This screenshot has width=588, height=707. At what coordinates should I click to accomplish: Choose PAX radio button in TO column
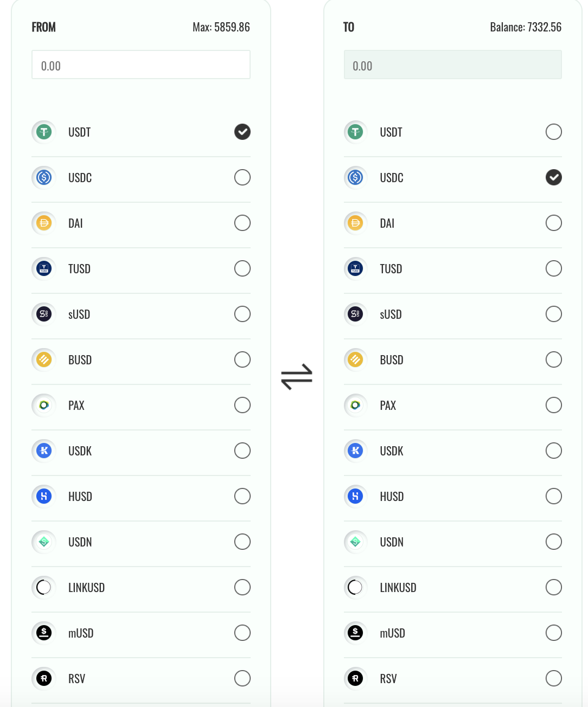[x=554, y=405]
